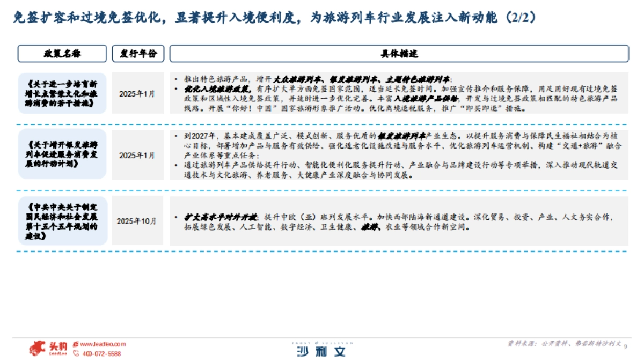Select the first 2025年1月 date cell
644x362 pixels.
pos(137,92)
